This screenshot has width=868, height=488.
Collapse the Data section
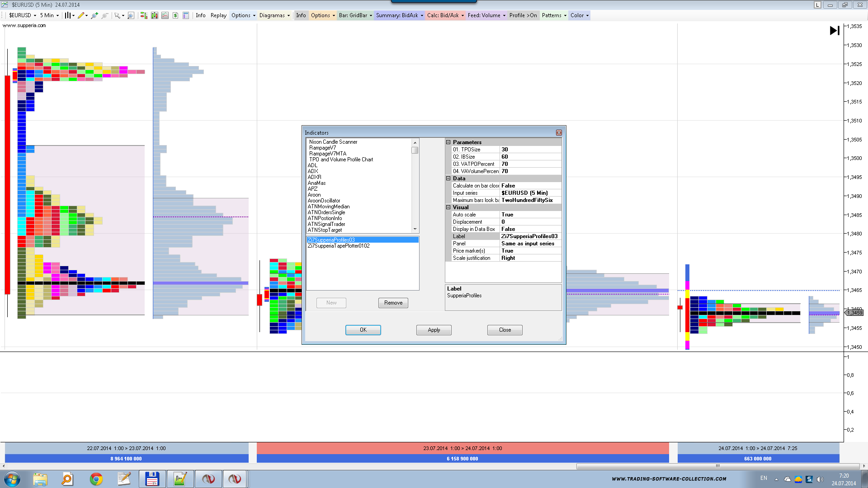click(448, 178)
